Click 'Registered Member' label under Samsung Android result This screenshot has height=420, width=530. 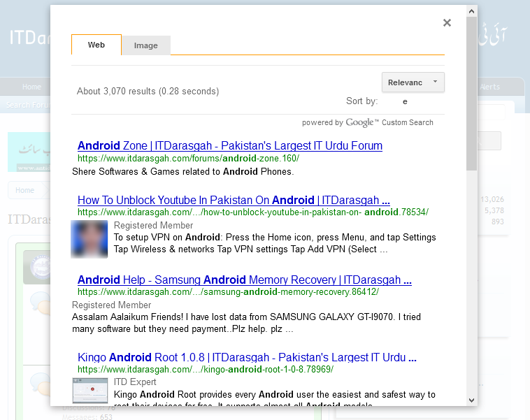point(111,305)
